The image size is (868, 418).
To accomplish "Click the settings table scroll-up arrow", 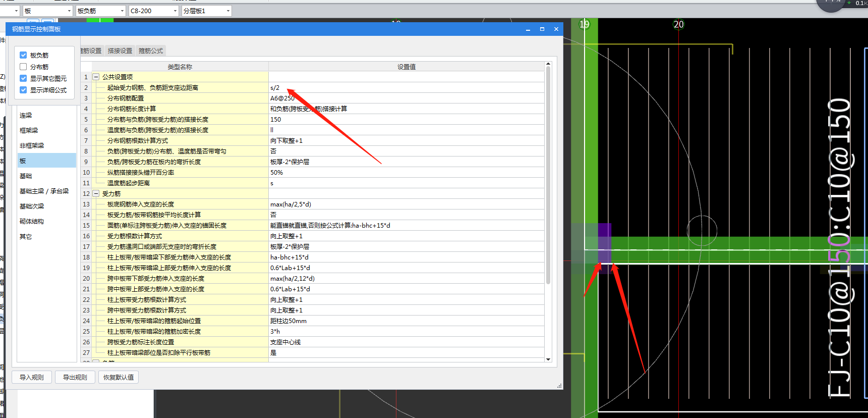I will pos(548,64).
